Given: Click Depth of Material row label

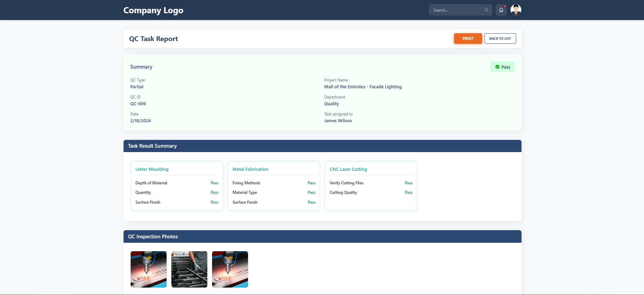Looking at the screenshot, I should (x=151, y=183).
